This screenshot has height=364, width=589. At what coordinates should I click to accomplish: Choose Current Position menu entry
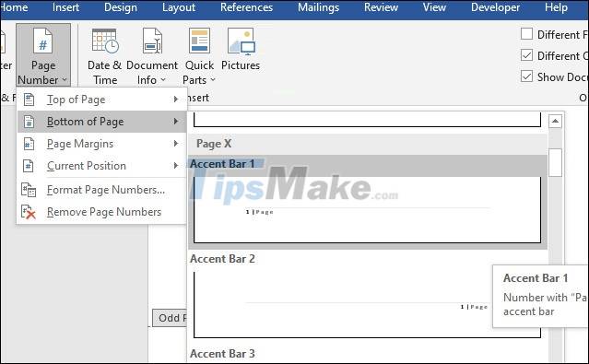[101, 166]
